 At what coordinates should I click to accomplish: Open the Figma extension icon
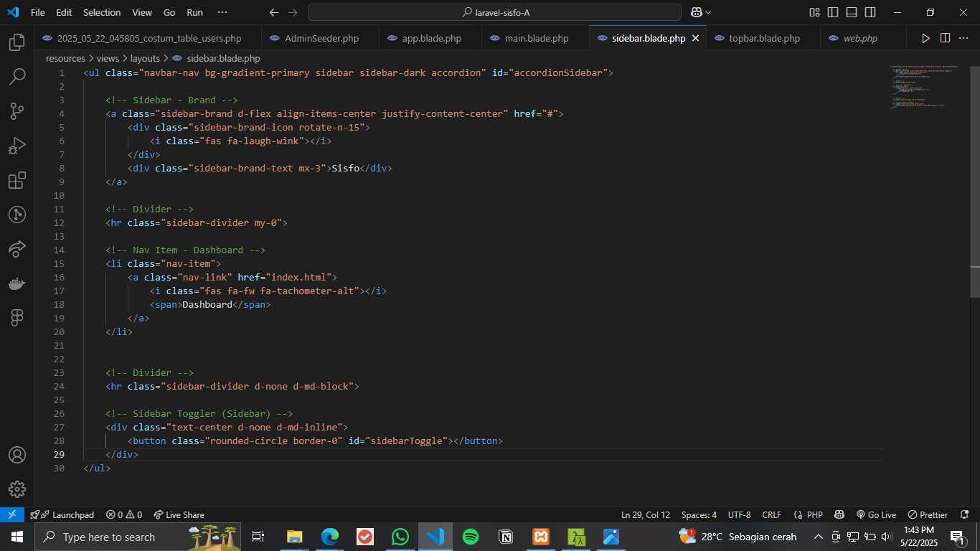[17, 317]
